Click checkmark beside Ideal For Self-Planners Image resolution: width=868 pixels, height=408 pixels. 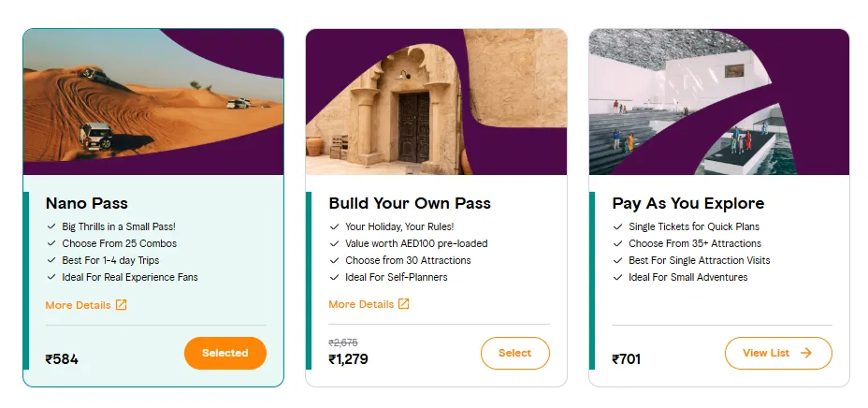tap(334, 277)
